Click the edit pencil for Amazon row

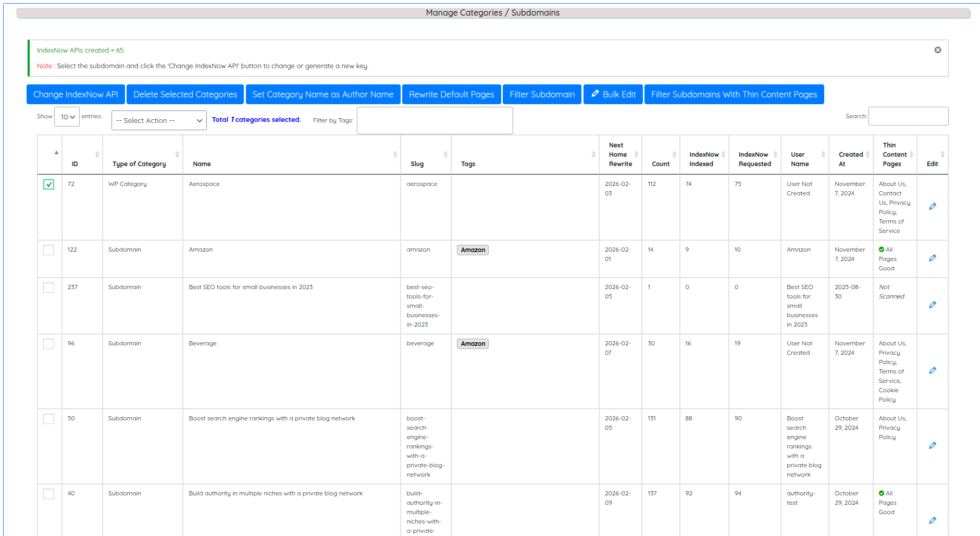click(x=932, y=258)
